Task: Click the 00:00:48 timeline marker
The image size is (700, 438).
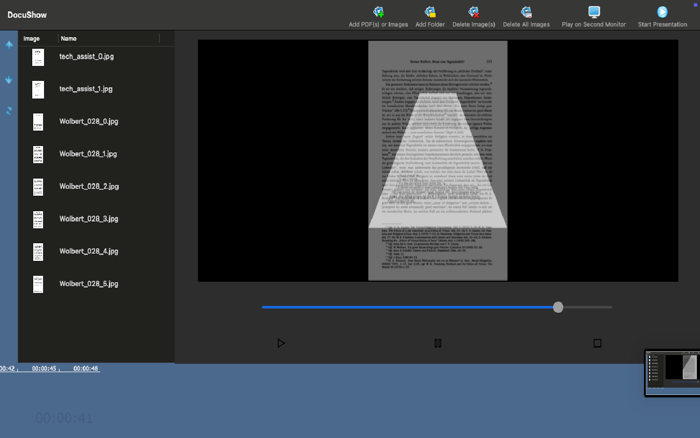Action: pos(86,369)
